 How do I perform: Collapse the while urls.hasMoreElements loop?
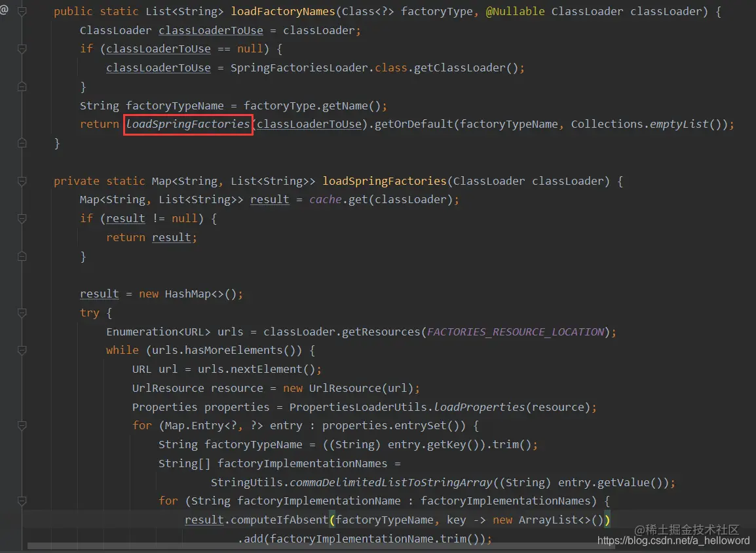coord(22,351)
